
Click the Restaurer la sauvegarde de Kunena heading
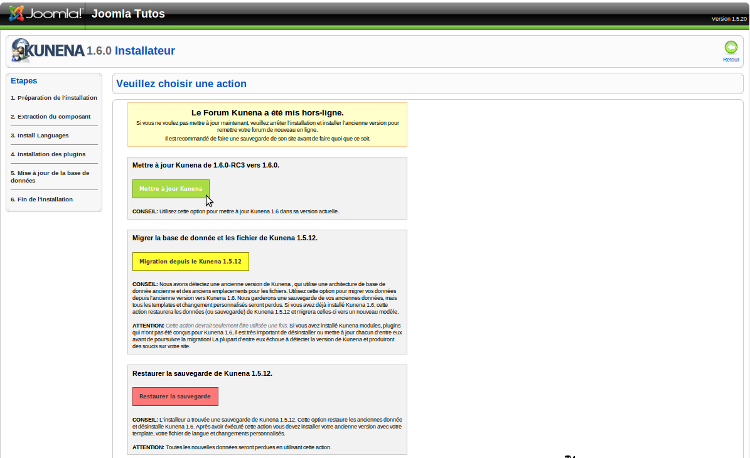tap(202, 373)
